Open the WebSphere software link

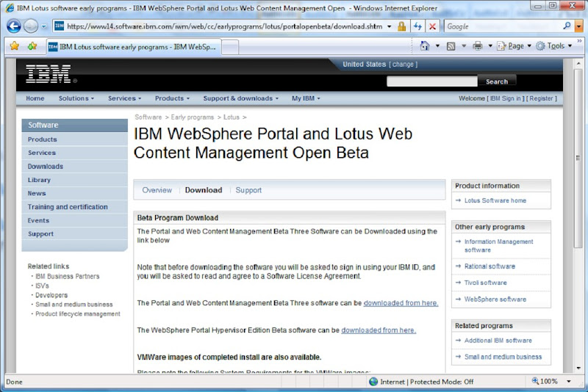(495, 300)
